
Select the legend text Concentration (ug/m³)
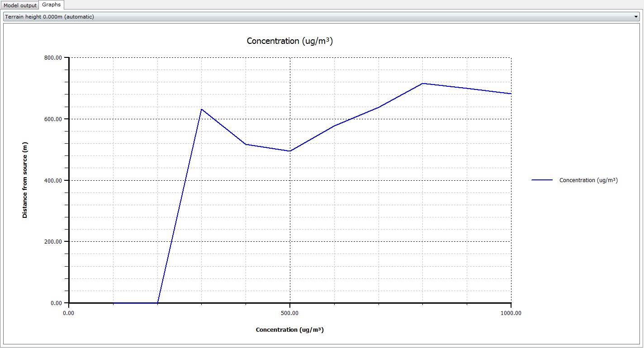click(x=588, y=180)
